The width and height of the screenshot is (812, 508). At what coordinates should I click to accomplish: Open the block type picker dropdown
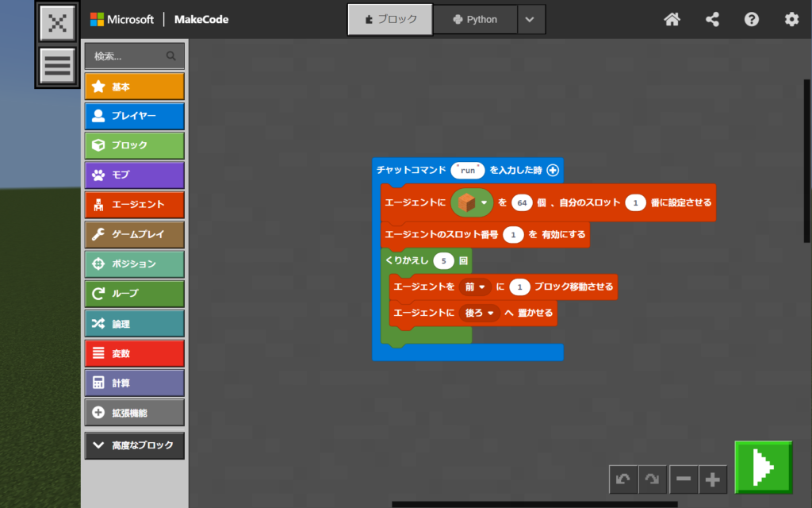tap(473, 202)
